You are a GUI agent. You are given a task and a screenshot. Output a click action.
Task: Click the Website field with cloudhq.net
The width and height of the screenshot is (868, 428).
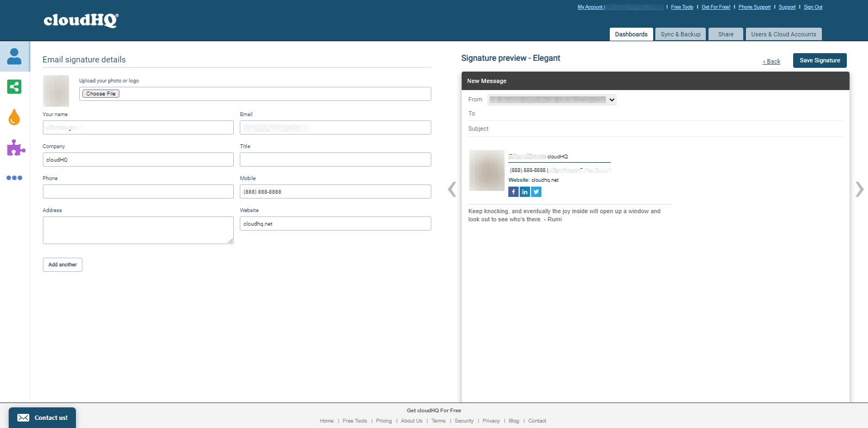335,223
